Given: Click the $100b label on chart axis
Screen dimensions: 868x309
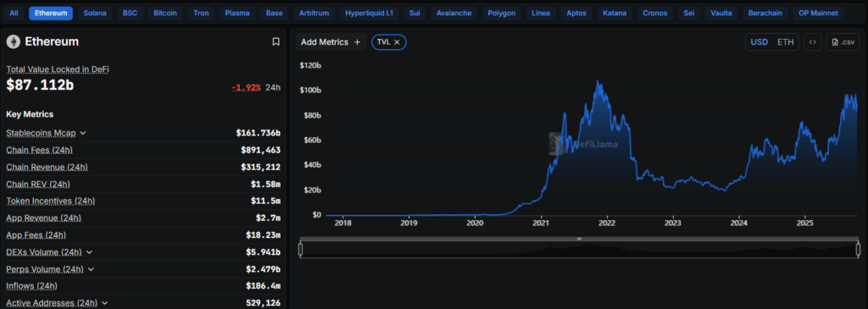Looking at the screenshot, I should pos(310,90).
